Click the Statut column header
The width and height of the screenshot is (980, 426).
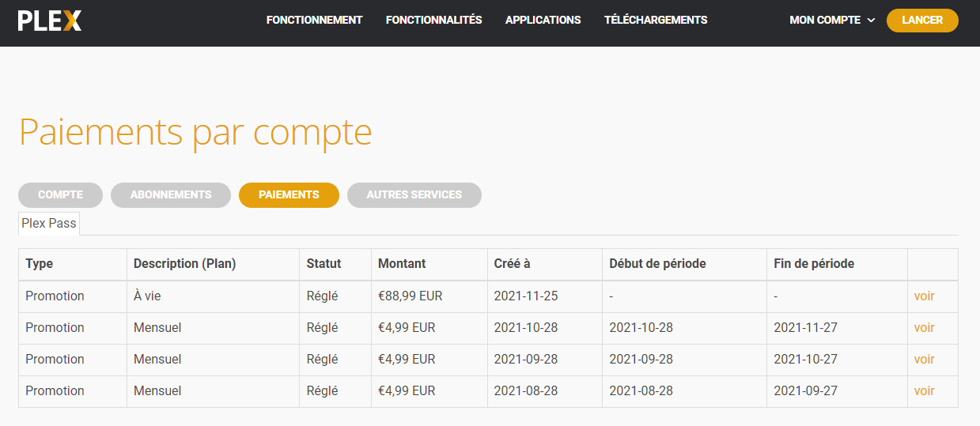tap(324, 264)
